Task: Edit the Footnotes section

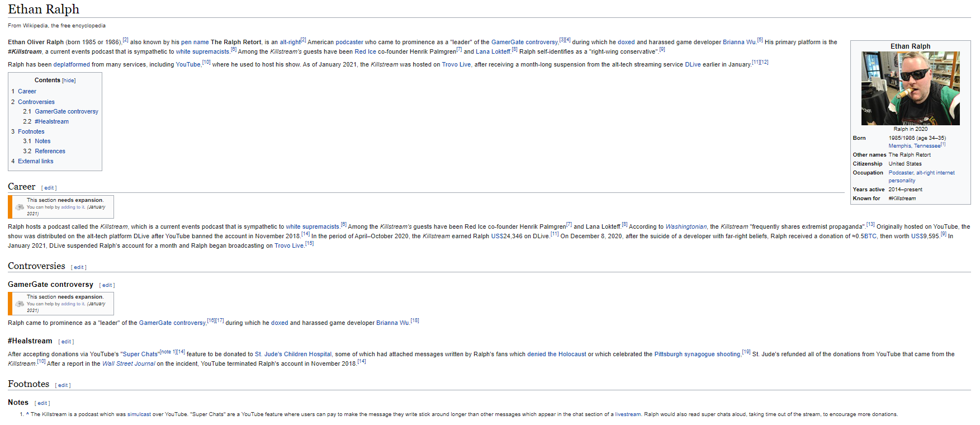Action: tap(63, 385)
